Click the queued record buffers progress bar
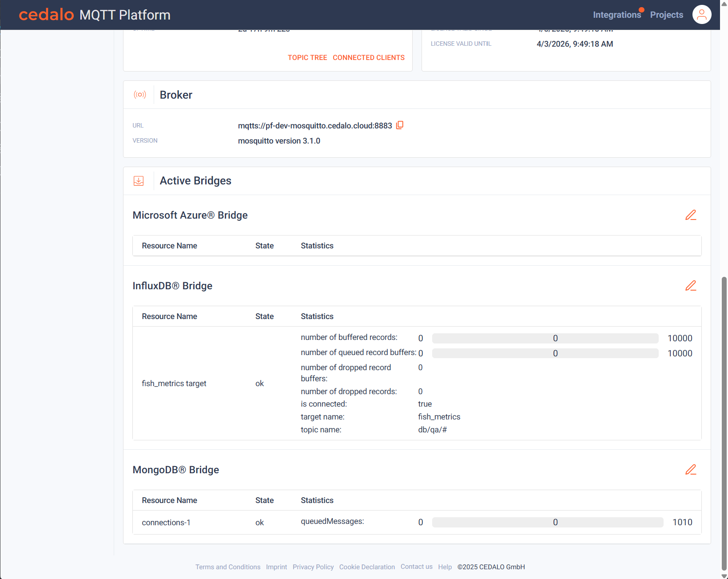728x579 pixels. [x=545, y=353]
